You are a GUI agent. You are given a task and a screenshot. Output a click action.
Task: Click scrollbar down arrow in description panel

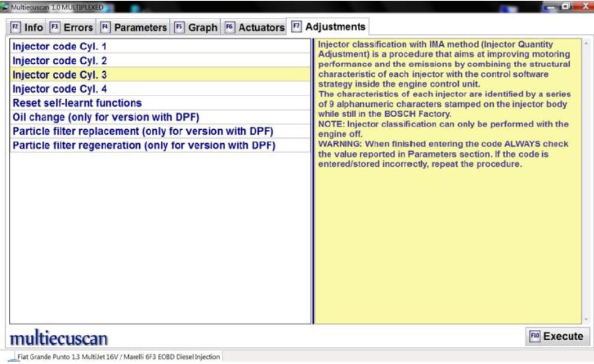point(586,319)
